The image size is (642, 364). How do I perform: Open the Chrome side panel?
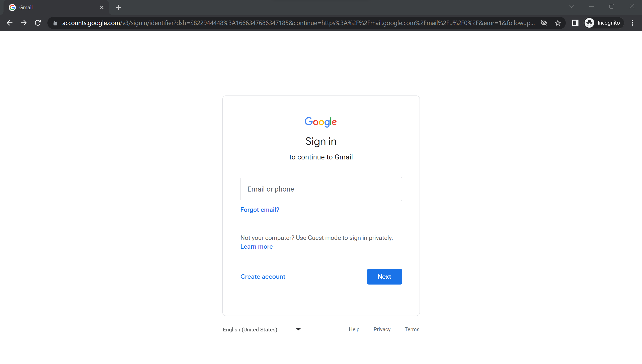click(575, 23)
